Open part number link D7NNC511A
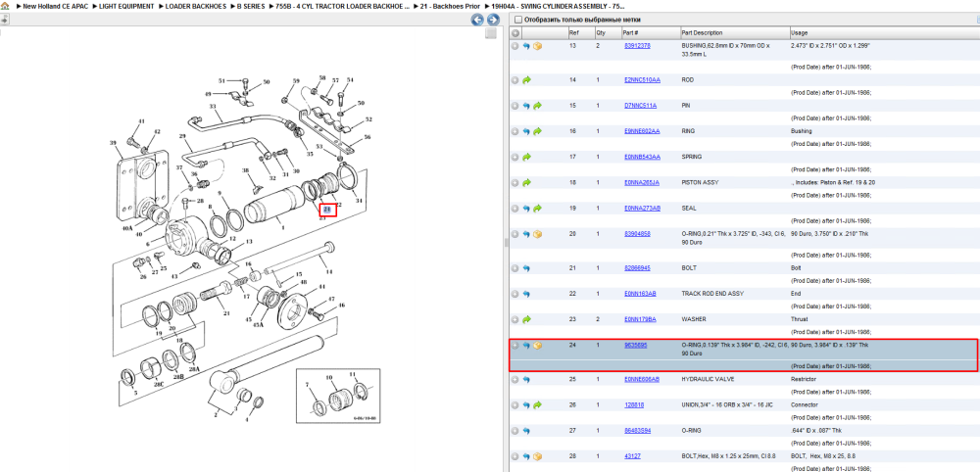 click(641, 106)
